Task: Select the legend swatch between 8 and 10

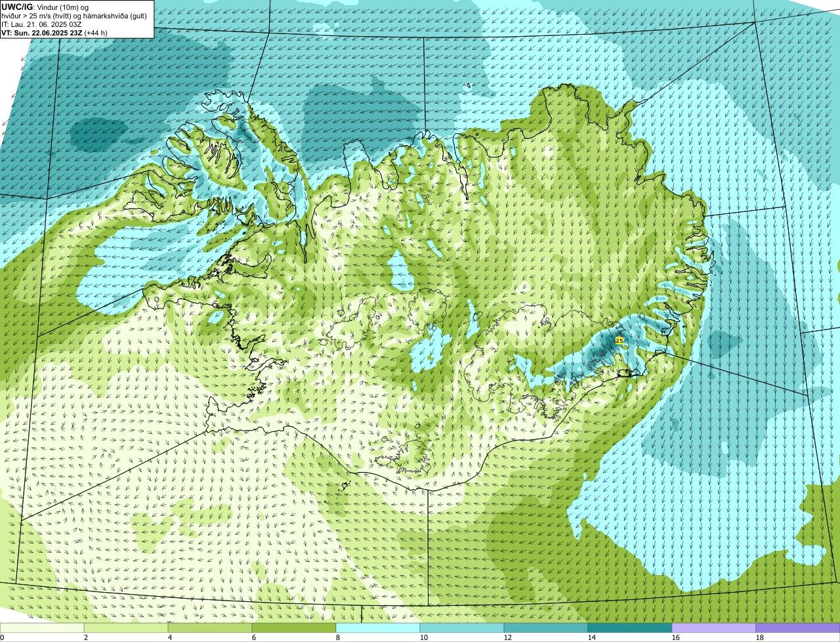Action: click(x=378, y=628)
